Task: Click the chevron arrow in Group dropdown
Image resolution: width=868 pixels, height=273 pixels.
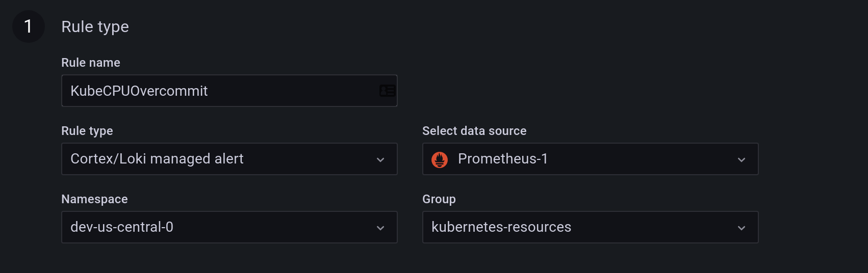Action: click(742, 228)
